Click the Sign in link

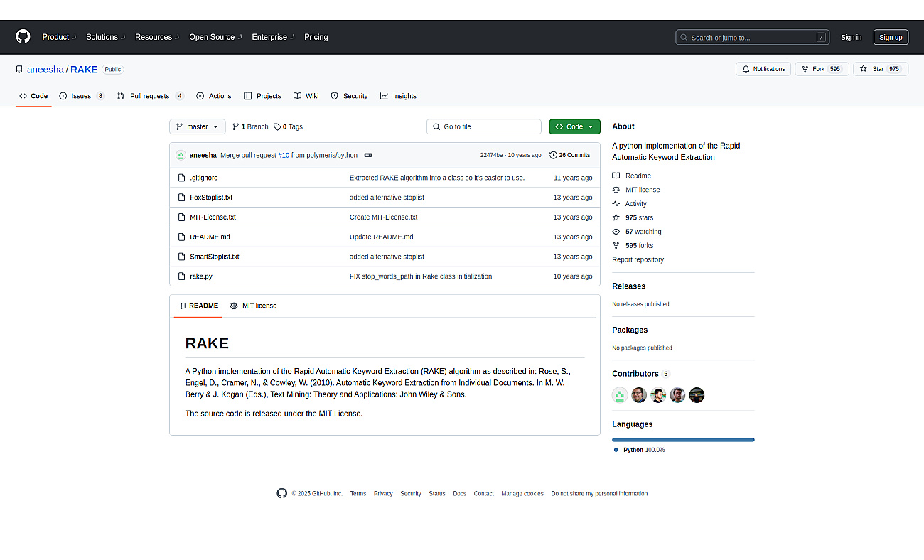851,37
